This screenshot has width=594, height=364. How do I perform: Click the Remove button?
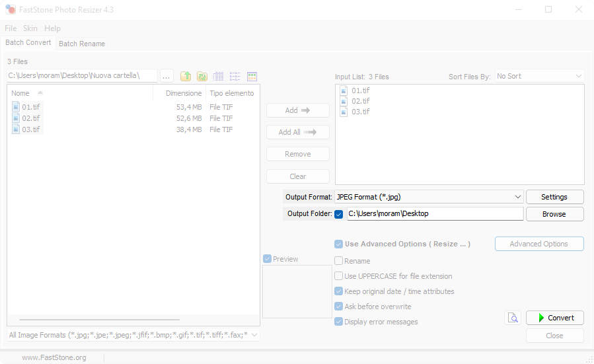298,154
